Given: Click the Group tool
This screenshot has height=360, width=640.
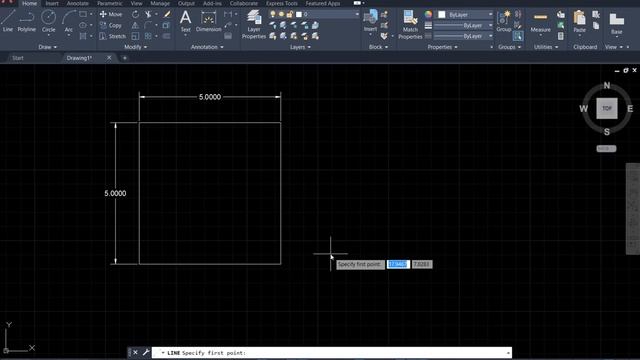Looking at the screenshot, I should (x=504, y=21).
